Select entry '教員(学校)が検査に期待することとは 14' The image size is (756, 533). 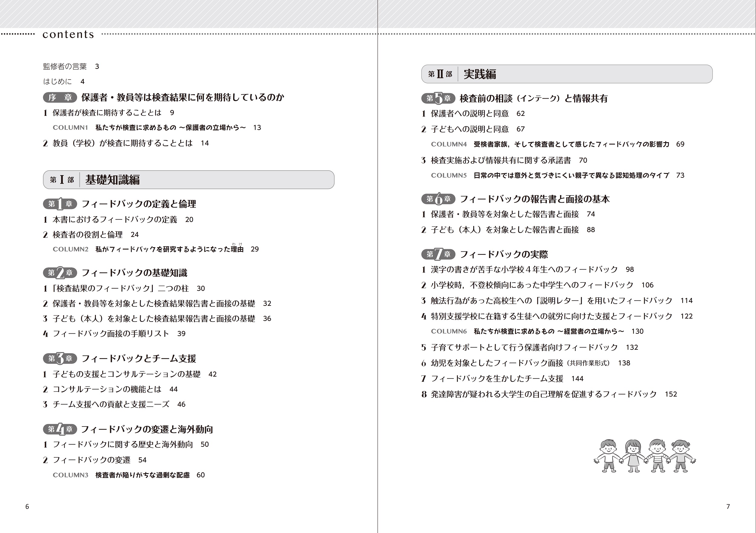[126, 143]
